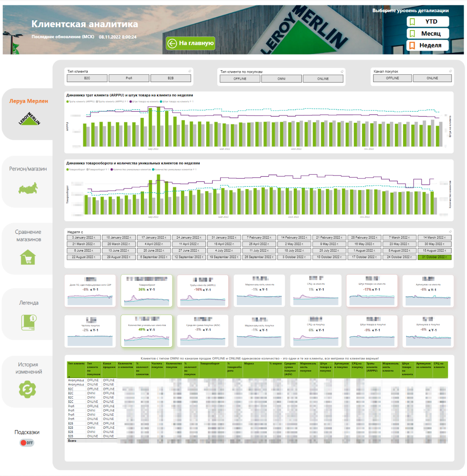Click the Товарооборот KPI card showing 36%
The height and width of the screenshot is (476, 467).
click(x=147, y=291)
